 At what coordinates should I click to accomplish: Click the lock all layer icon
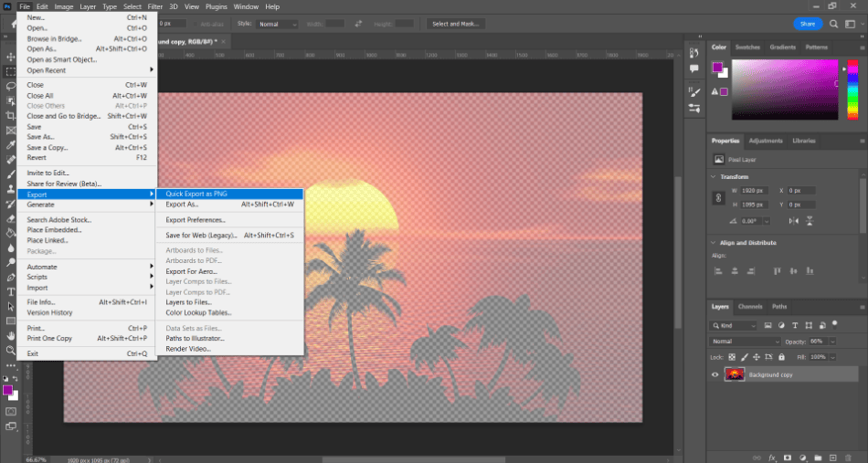click(781, 357)
